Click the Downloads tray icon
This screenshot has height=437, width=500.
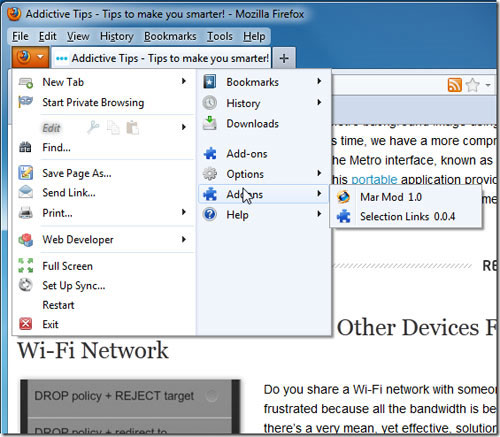[210, 123]
